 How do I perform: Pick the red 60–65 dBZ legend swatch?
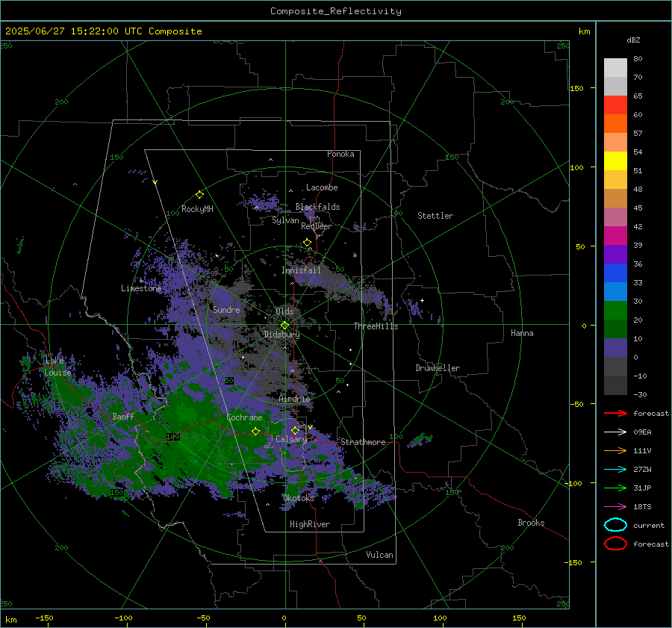pos(615,105)
